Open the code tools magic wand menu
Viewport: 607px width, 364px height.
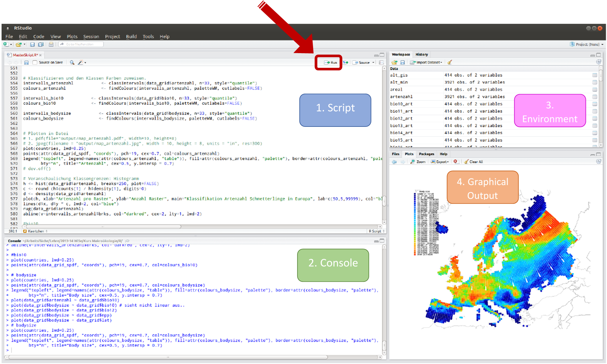coord(81,63)
